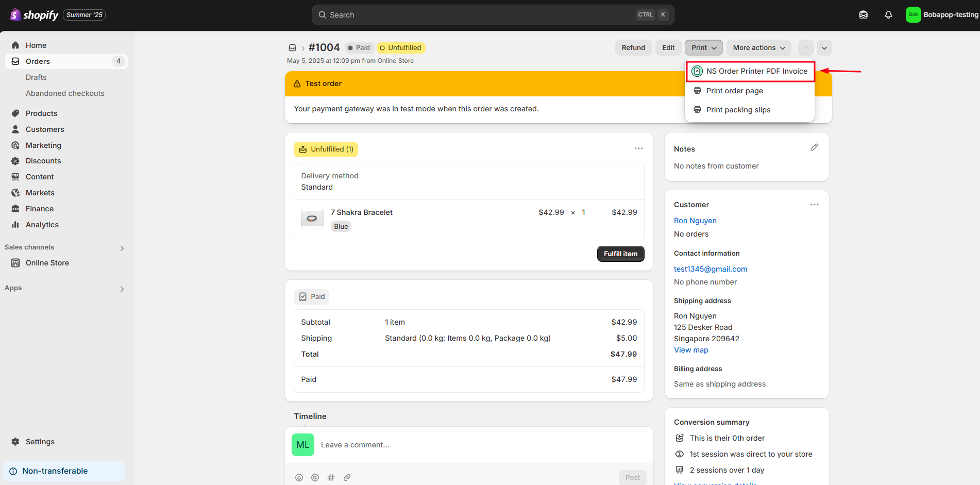The image size is (980, 485).
Task: Click the pencil icon to edit Notes
Action: click(x=814, y=148)
